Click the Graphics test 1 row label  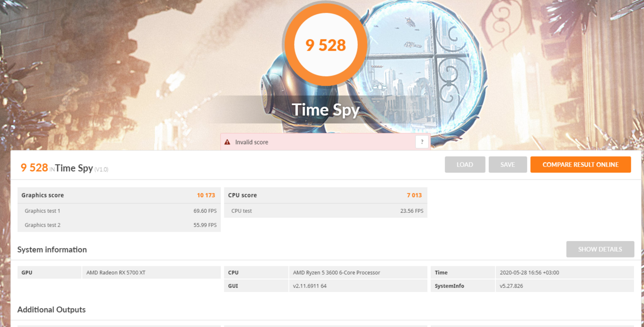point(42,211)
